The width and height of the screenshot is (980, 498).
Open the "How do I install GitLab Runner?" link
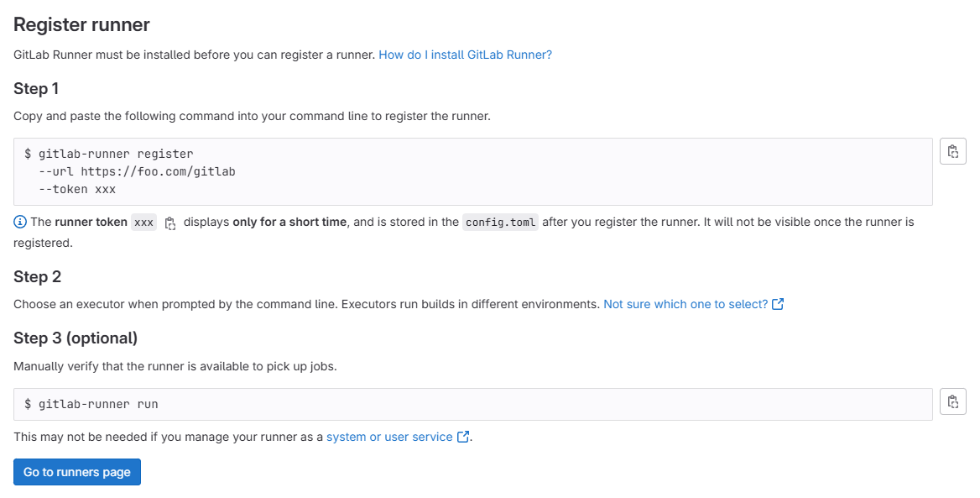(x=465, y=54)
